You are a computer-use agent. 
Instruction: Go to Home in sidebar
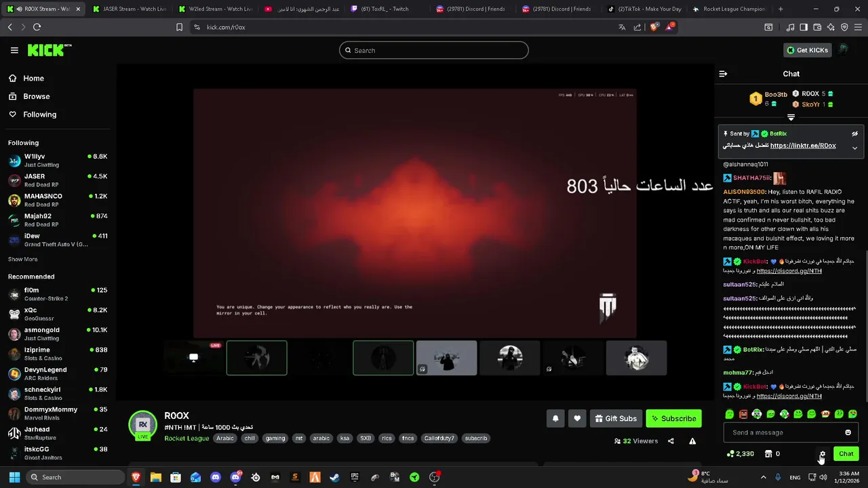coord(27,78)
